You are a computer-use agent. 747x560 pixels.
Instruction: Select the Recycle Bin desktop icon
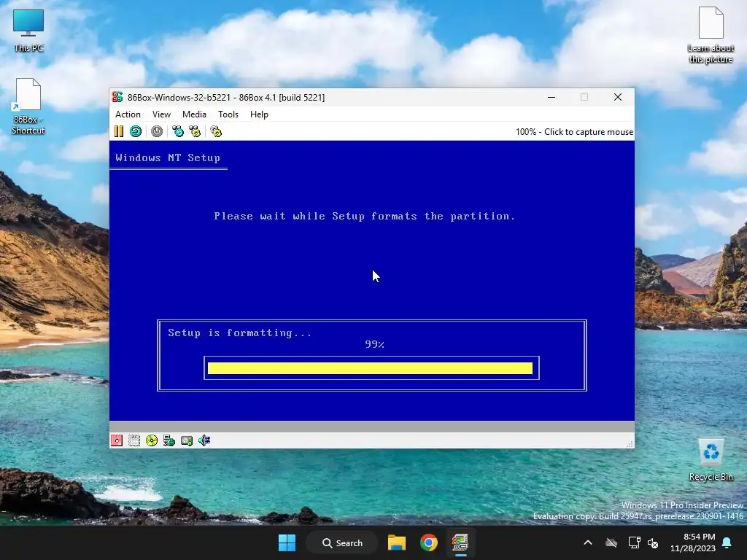pos(711,460)
